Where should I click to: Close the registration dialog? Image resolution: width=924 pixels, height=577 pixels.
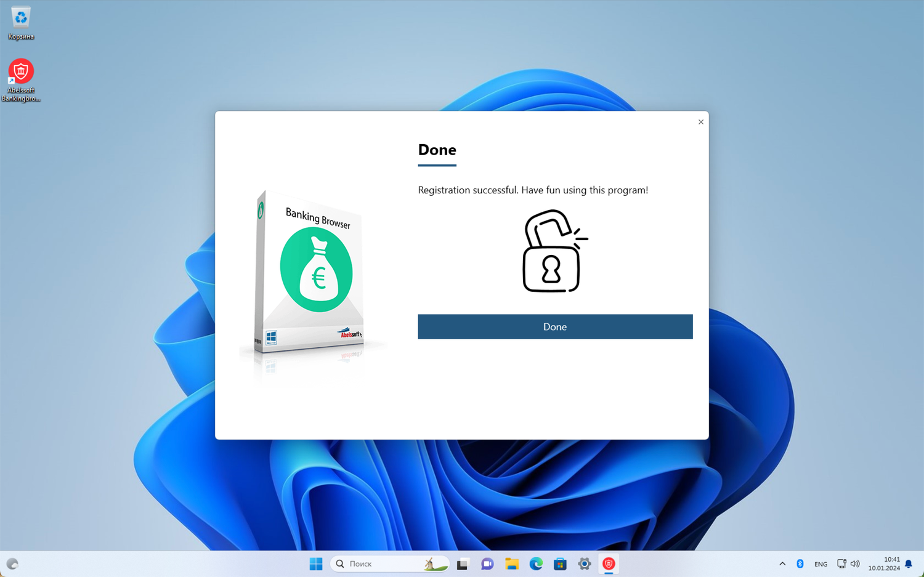tap(701, 122)
